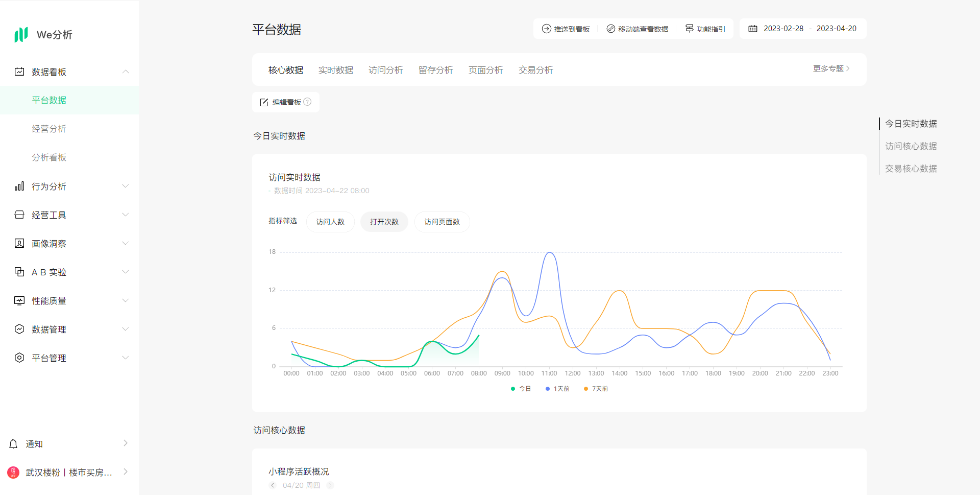Click the calendar icon in date range
The height and width of the screenshot is (495, 980).
click(x=753, y=29)
